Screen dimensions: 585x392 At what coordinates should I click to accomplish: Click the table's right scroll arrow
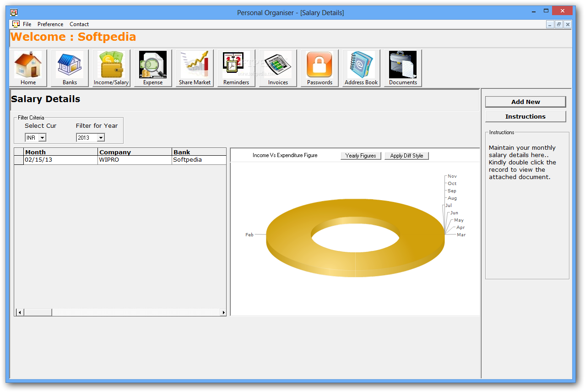[223, 312]
